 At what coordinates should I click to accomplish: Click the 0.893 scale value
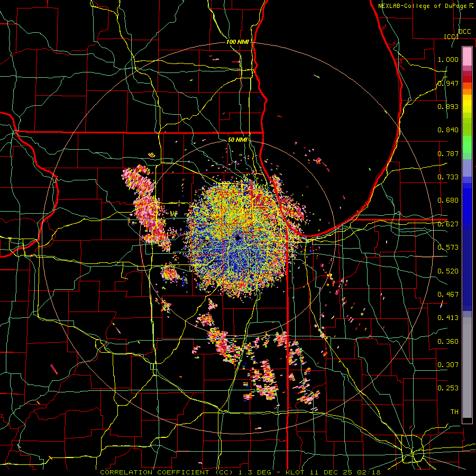[x=448, y=106]
